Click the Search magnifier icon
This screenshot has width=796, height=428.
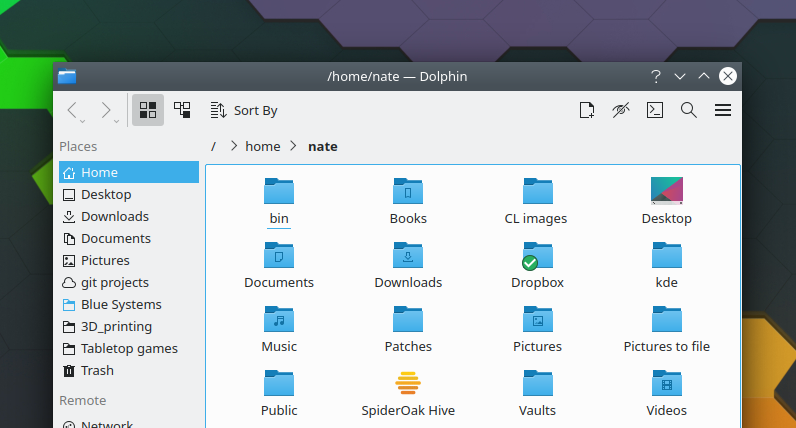(x=688, y=110)
